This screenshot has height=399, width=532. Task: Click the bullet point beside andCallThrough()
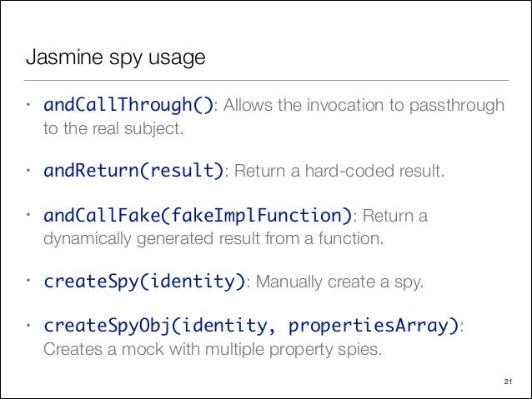[x=29, y=105]
